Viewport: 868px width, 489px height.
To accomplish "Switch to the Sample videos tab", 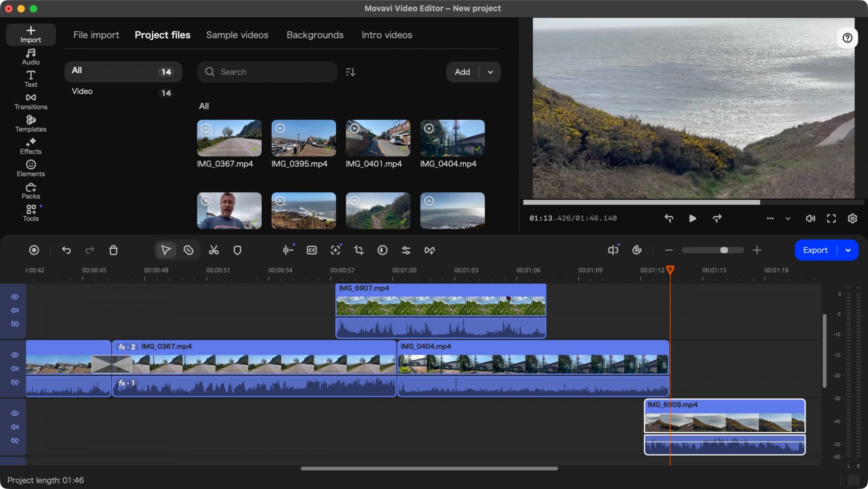I will (237, 35).
